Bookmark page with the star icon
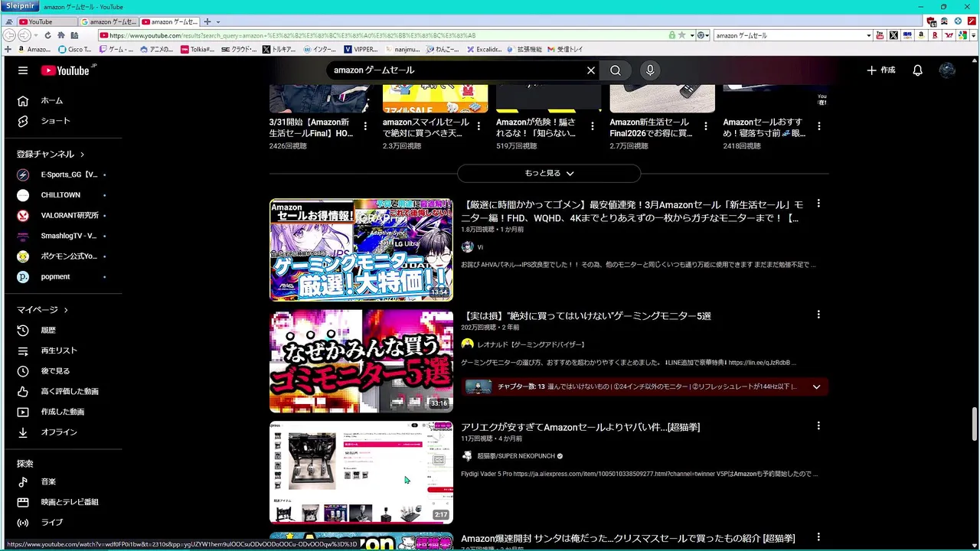Viewport: 980px width, 551px height. click(681, 35)
